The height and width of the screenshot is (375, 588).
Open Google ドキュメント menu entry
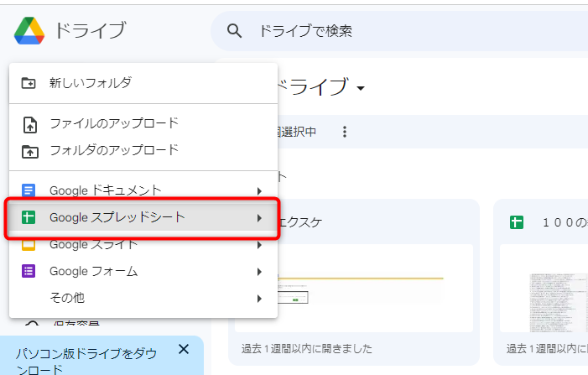[143, 190]
